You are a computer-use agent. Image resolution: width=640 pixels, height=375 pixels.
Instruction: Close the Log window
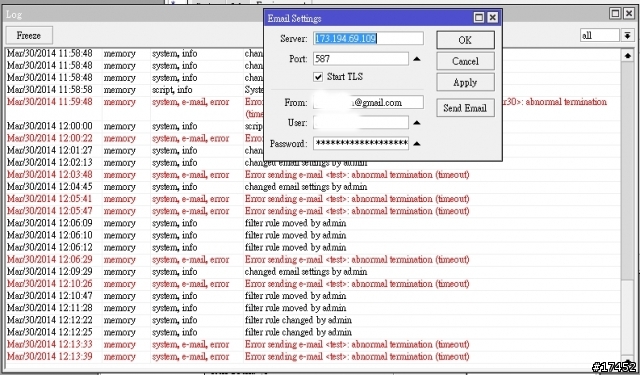[x=629, y=13]
